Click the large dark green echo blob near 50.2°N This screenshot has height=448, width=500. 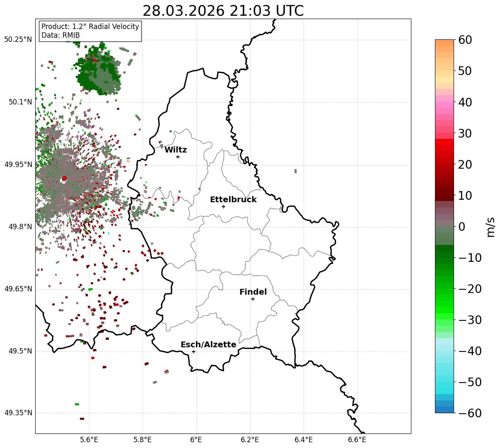[98, 70]
